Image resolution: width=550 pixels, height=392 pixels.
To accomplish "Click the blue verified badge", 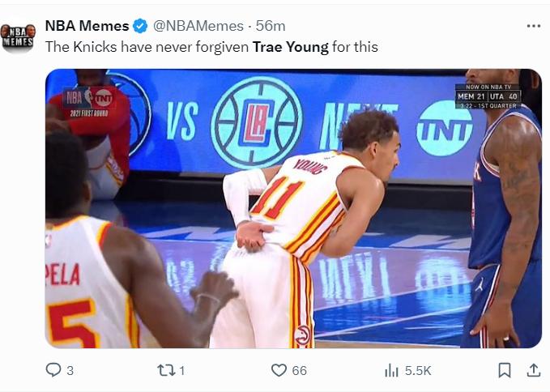I will [x=141, y=26].
